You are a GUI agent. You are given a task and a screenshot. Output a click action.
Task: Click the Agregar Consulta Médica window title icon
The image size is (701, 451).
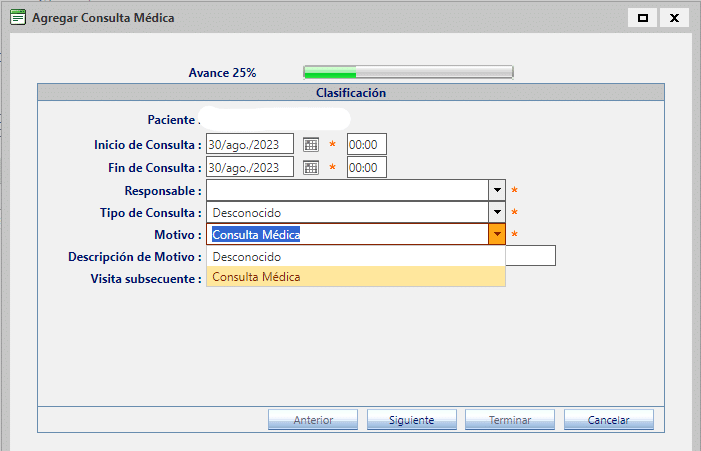[x=17, y=18]
